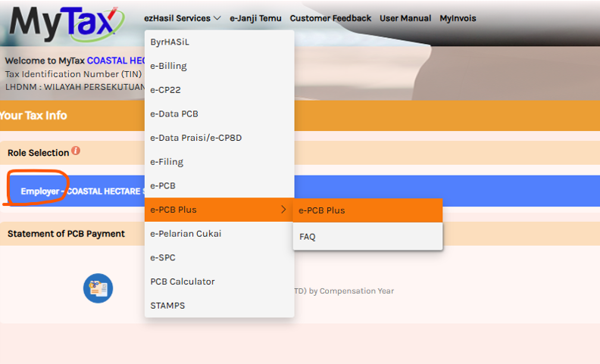600x364 pixels.
Task: Click the 'by Compensation Year' text
Action: [x=352, y=291]
